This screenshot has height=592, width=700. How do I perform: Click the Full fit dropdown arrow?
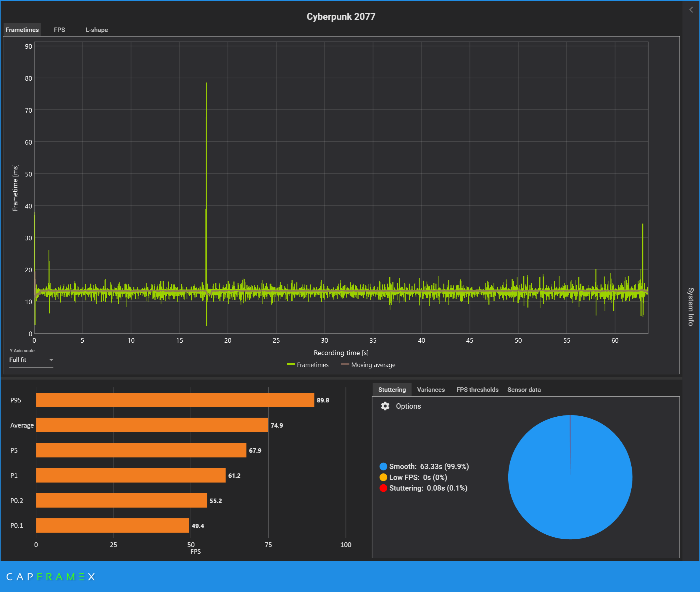pyautogui.click(x=51, y=360)
